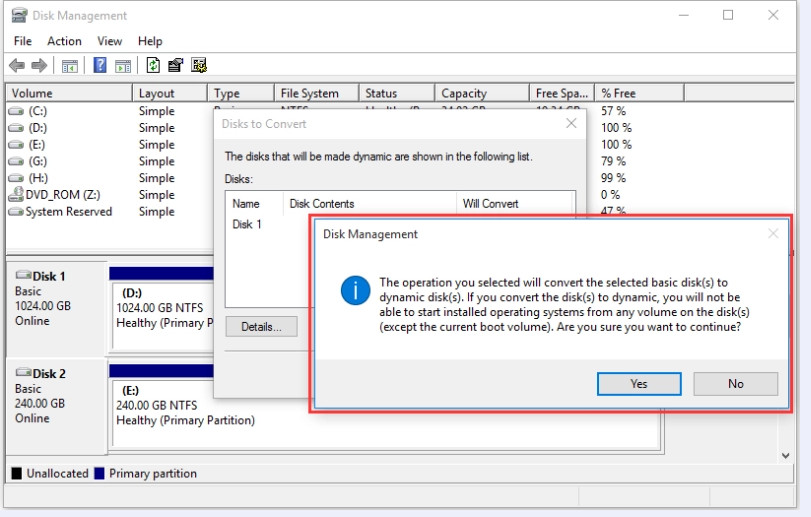Open the View menu

[110, 41]
